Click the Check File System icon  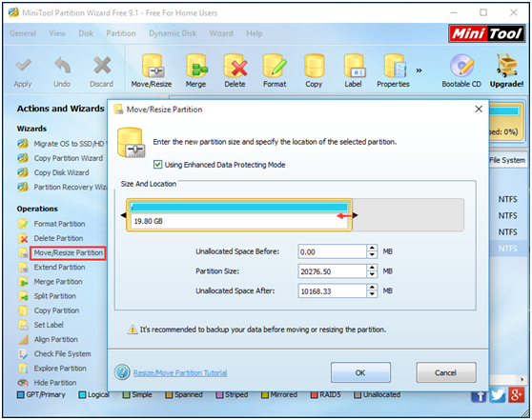23,354
